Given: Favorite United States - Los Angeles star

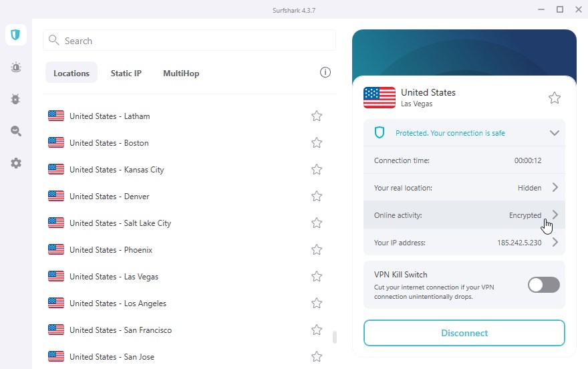Looking at the screenshot, I should 317,303.
